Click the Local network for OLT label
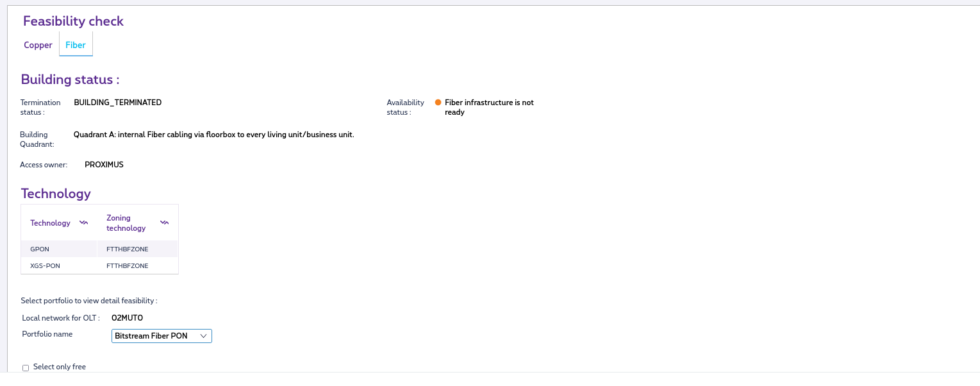The height and width of the screenshot is (386, 980). point(61,317)
